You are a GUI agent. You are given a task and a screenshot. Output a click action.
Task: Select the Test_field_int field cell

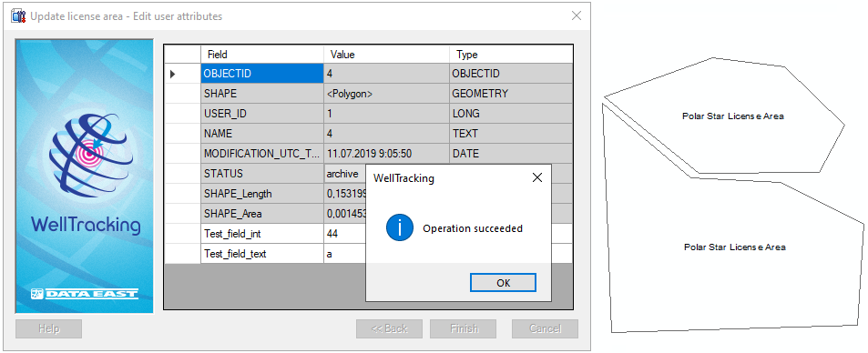[261, 234]
